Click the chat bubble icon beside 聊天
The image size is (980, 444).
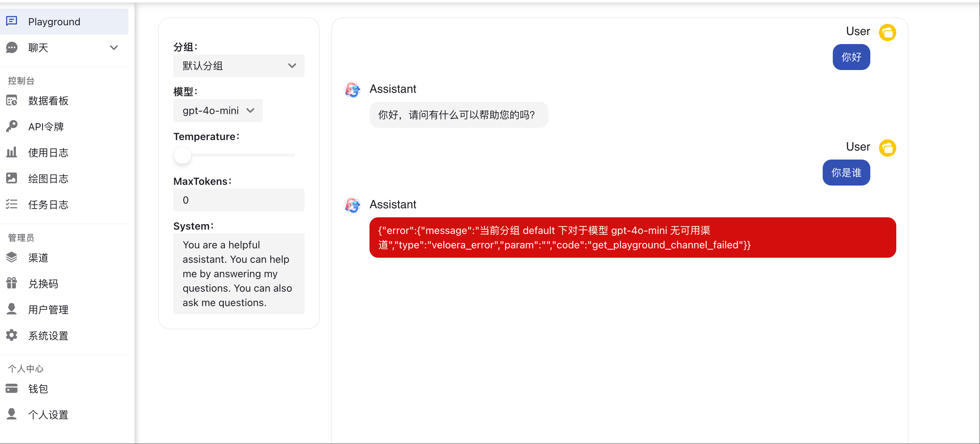tap(12, 48)
